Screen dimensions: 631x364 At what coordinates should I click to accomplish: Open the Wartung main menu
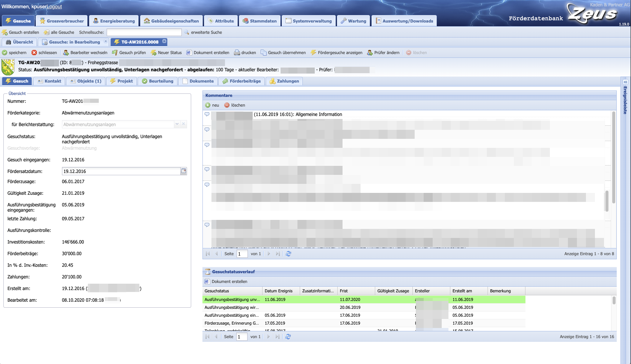pyautogui.click(x=353, y=21)
